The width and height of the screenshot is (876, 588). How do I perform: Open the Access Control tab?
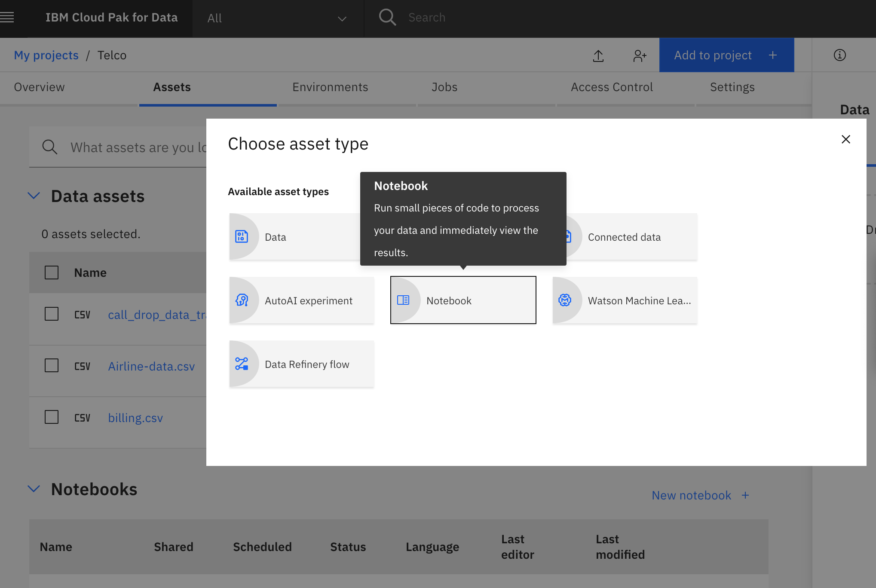pyautogui.click(x=612, y=87)
